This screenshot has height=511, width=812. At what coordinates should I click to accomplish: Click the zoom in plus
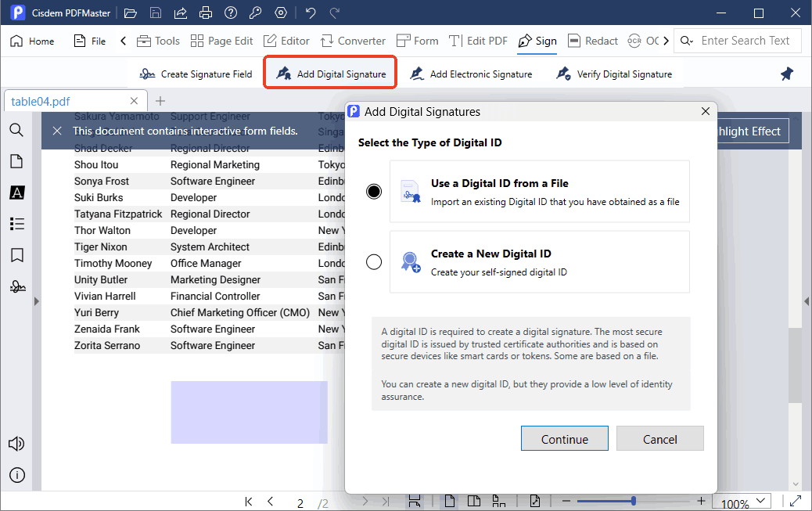click(x=701, y=501)
